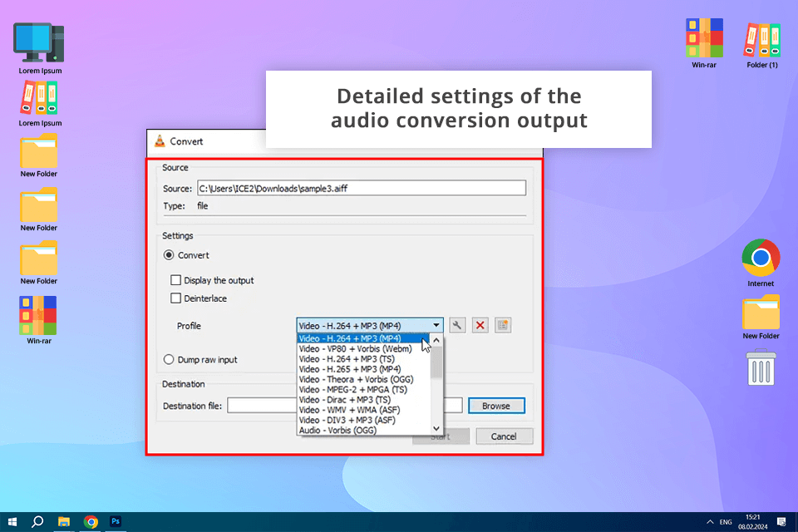The width and height of the screenshot is (798, 532).
Task: Create a new profile icon
Action: 503,325
